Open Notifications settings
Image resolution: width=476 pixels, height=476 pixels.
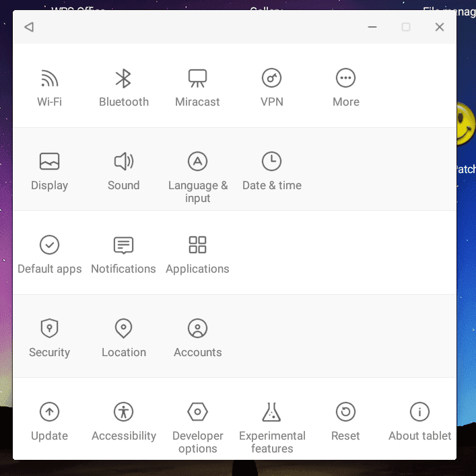click(x=124, y=254)
